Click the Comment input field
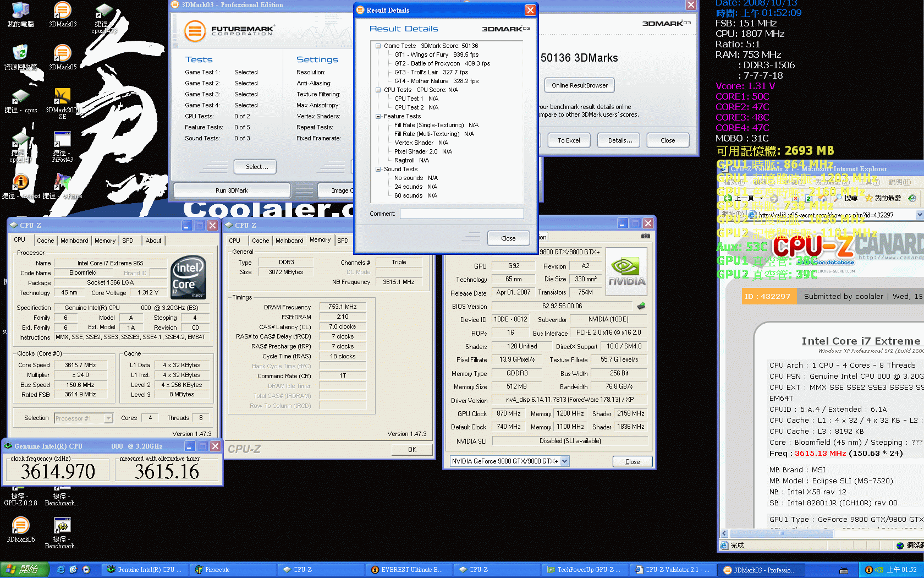 [461, 214]
